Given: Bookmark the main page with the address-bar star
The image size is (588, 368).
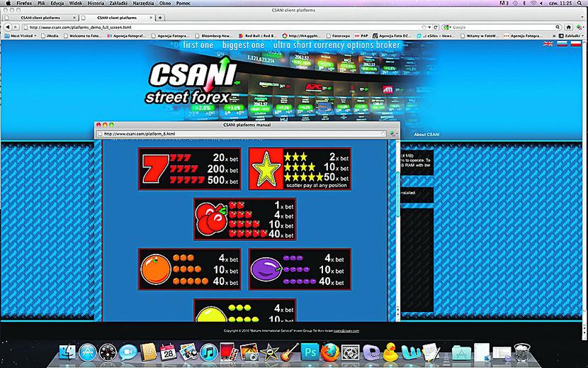Looking at the screenshot, I should coord(424,27).
